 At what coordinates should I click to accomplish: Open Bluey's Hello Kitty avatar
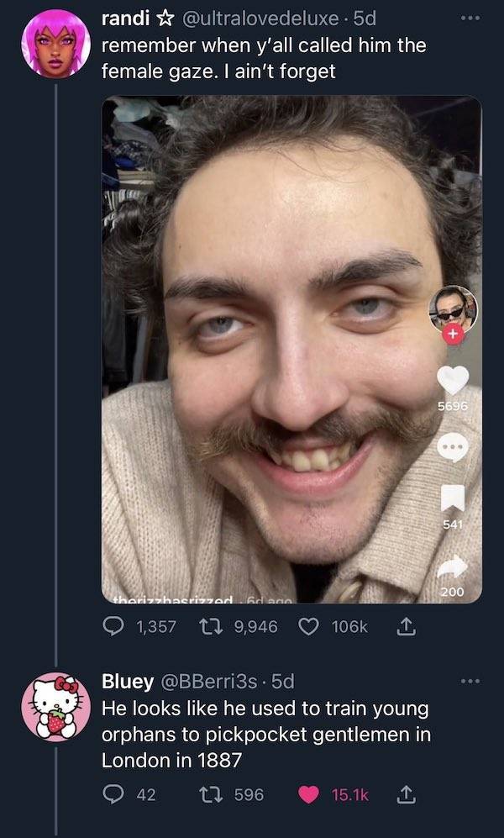[55, 707]
